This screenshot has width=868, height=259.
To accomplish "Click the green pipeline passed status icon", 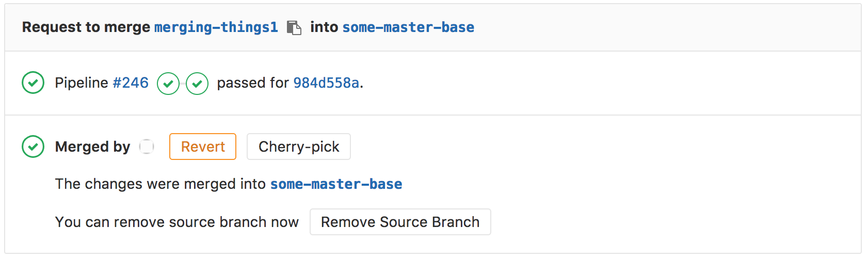I will pyautogui.click(x=33, y=83).
